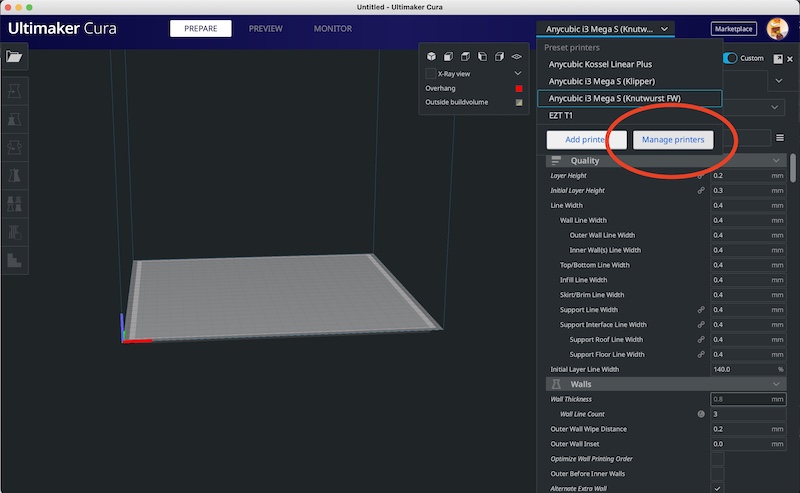Image resolution: width=800 pixels, height=493 pixels.
Task: Click the Layer Height value field
Action: (748, 176)
